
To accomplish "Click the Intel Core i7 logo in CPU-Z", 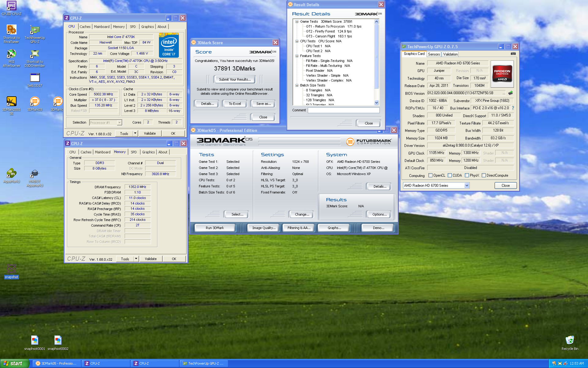I will (x=169, y=45).
